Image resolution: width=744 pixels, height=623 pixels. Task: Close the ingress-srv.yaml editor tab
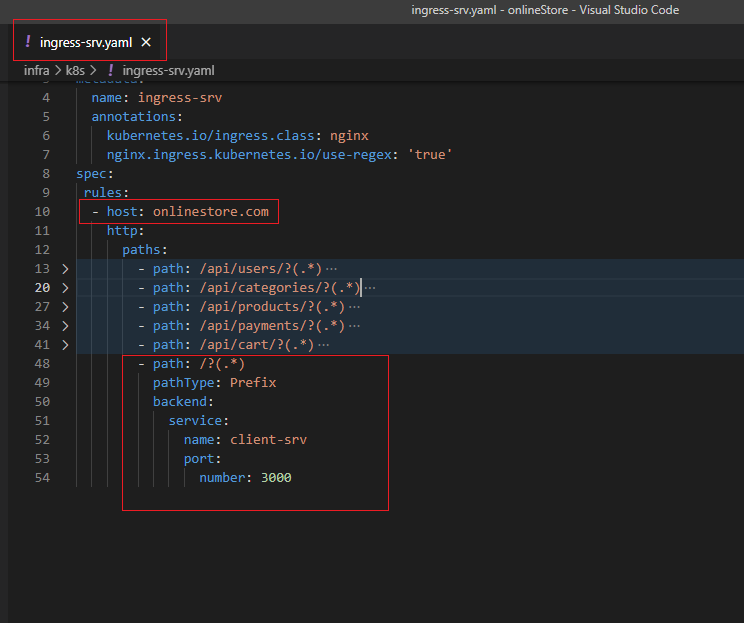[146, 42]
